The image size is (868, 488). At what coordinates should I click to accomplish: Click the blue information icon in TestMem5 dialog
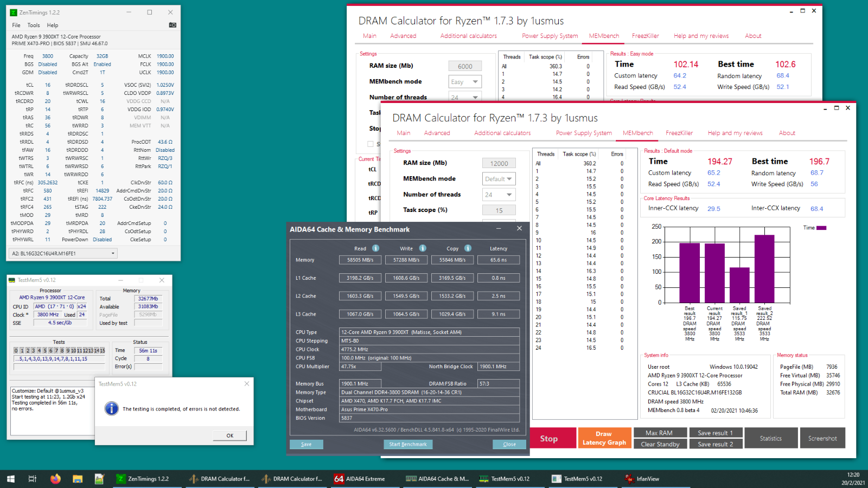tap(112, 408)
